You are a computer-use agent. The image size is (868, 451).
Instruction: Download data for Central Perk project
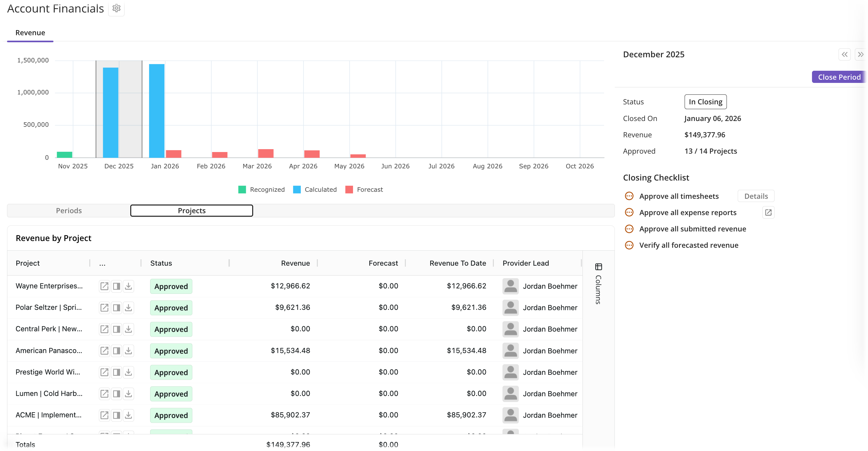pos(128,329)
